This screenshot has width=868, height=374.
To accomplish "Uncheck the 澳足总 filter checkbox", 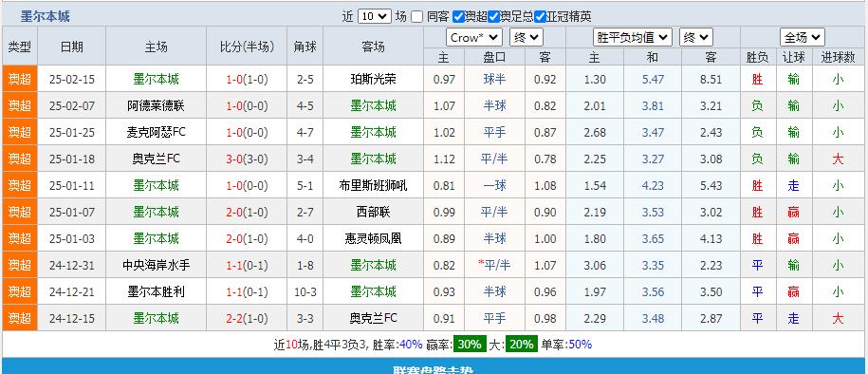I will click(x=494, y=17).
